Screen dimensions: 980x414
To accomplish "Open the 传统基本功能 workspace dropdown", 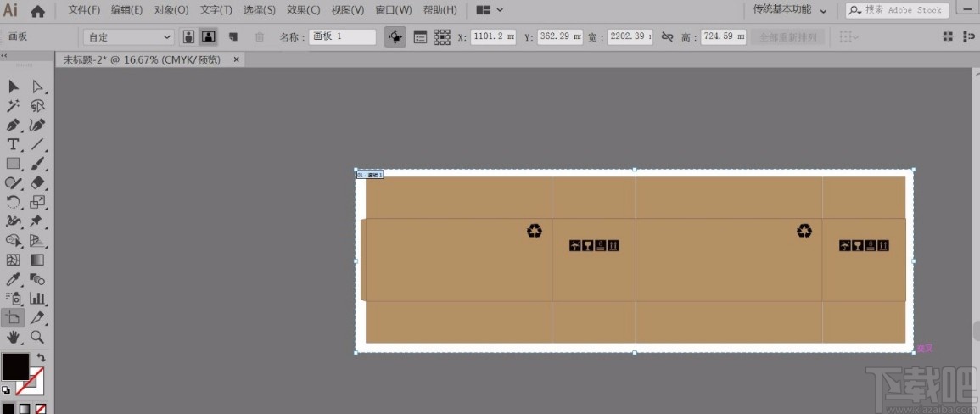I will pyautogui.click(x=790, y=10).
